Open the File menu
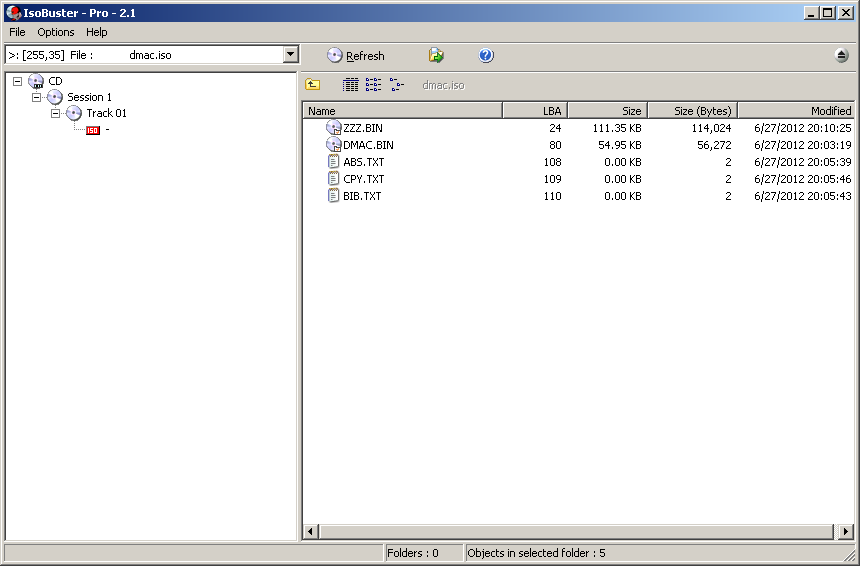The height and width of the screenshot is (566, 860). pos(17,32)
